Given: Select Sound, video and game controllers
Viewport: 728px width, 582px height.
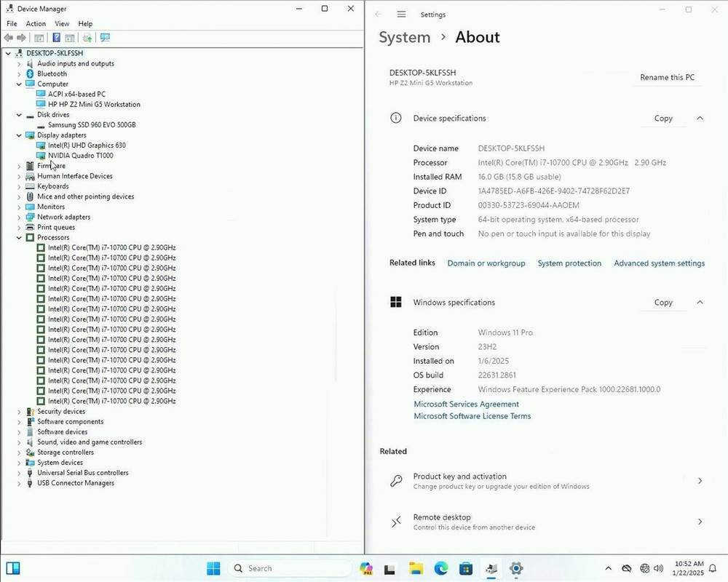Looking at the screenshot, I should point(90,442).
